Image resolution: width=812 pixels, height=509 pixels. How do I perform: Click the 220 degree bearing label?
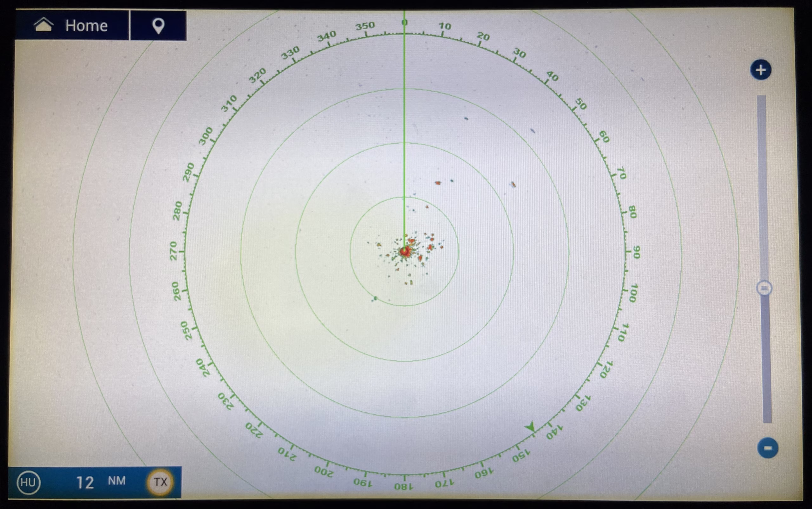click(254, 430)
